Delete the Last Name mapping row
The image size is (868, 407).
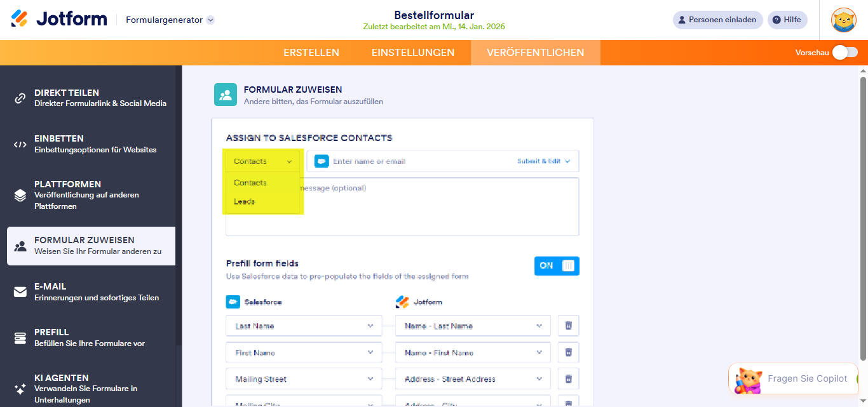[x=569, y=326]
